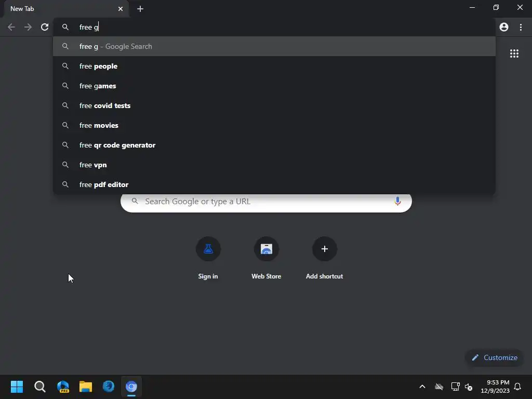Open the Web Store shortcut
This screenshot has height=399, width=532.
(x=267, y=259)
